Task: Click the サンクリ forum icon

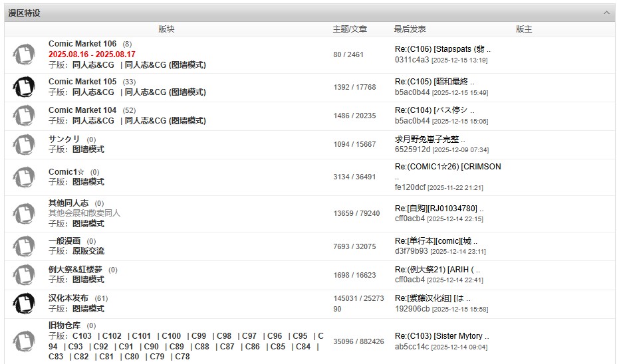Action: click(x=24, y=144)
